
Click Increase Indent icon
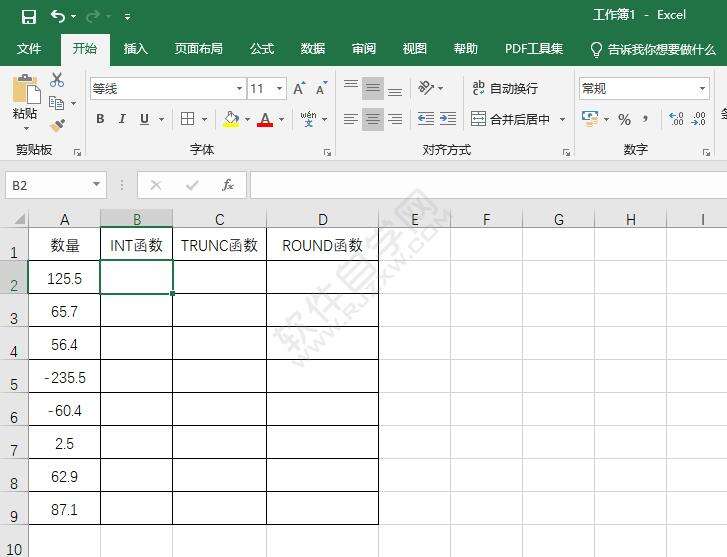(x=448, y=119)
